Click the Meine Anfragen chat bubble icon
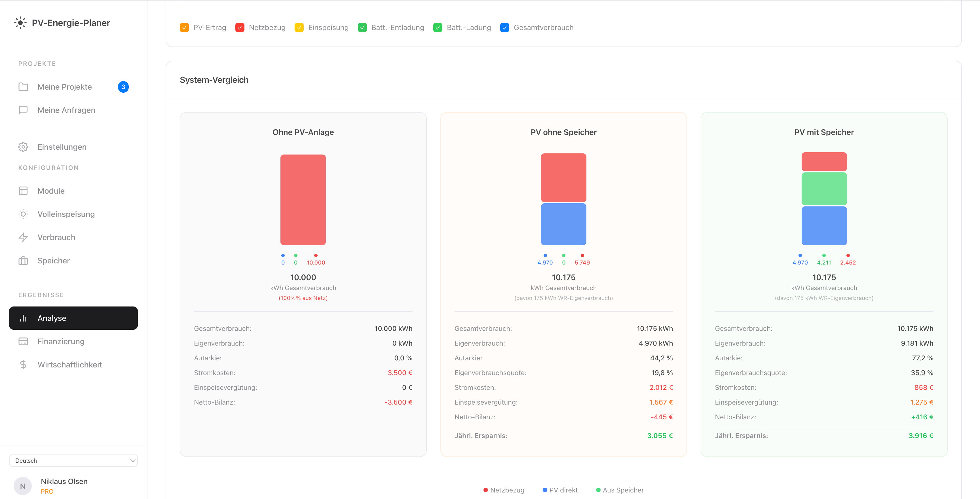 [x=23, y=110]
